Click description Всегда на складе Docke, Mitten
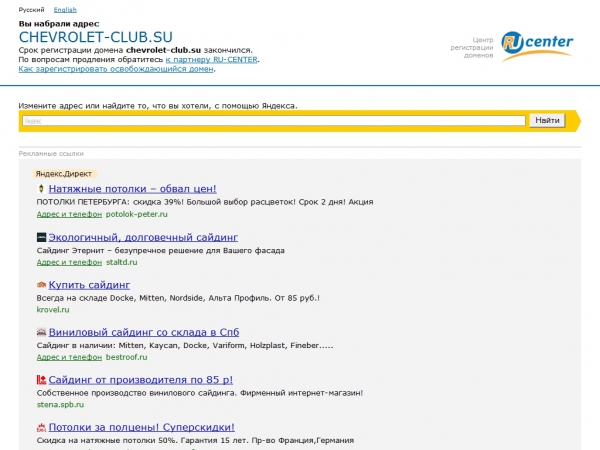Screen dimensions: 600x450 (178, 298)
